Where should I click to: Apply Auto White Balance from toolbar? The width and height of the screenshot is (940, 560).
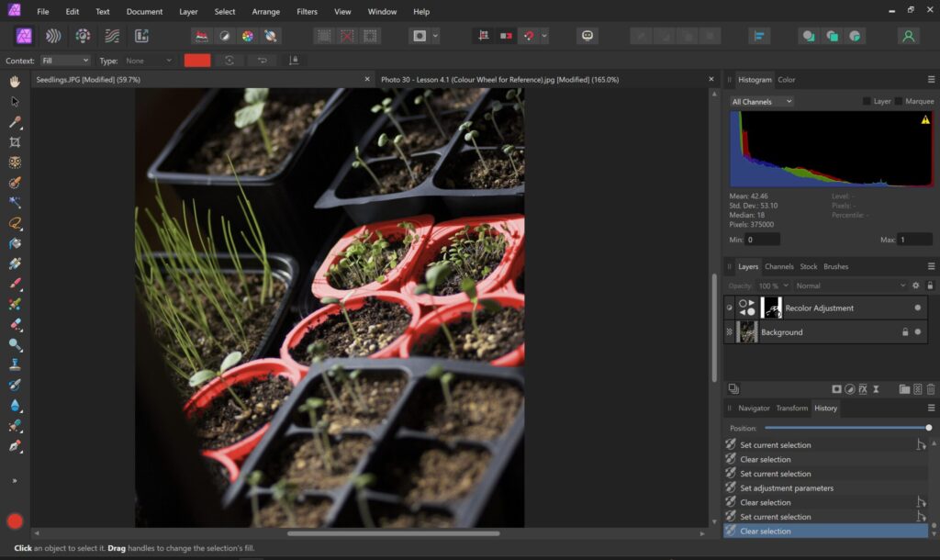coord(270,36)
